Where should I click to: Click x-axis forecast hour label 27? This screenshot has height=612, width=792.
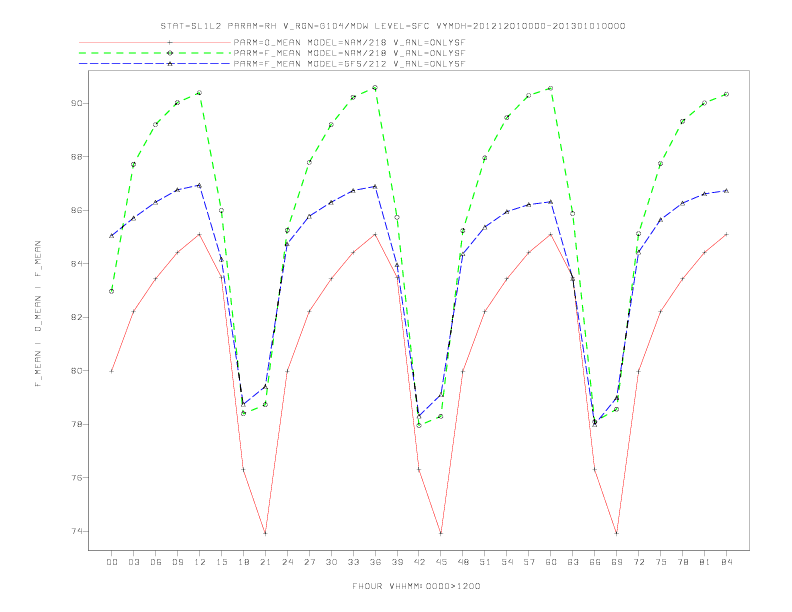[310, 562]
